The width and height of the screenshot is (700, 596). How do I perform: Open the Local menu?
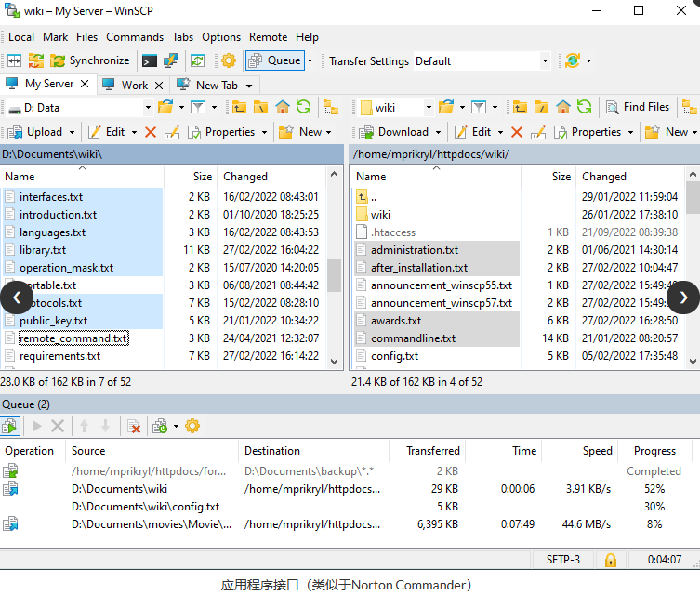(21, 37)
